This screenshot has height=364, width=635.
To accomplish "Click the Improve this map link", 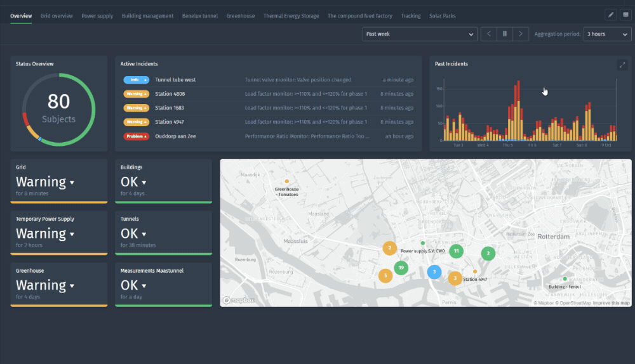I will tap(612, 303).
